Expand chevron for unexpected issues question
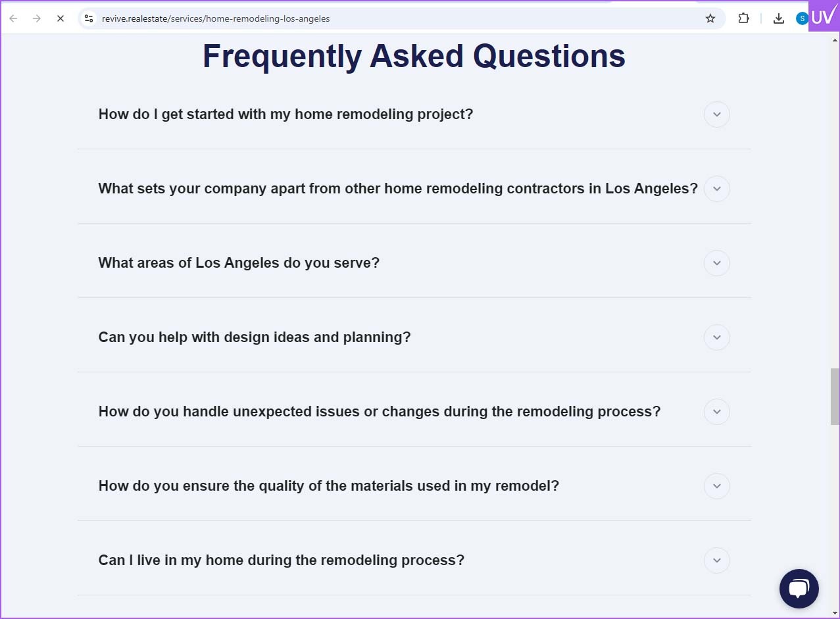The height and width of the screenshot is (619, 840). [717, 412]
